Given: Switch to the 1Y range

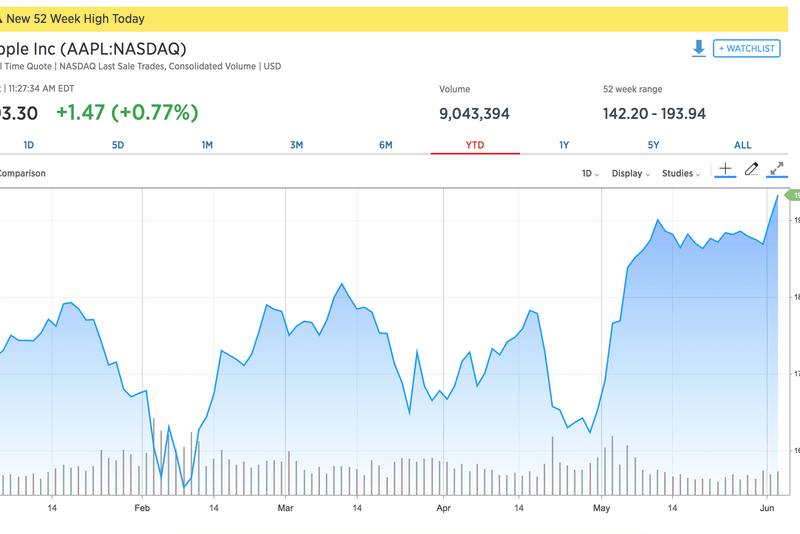Looking at the screenshot, I should point(564,145).
